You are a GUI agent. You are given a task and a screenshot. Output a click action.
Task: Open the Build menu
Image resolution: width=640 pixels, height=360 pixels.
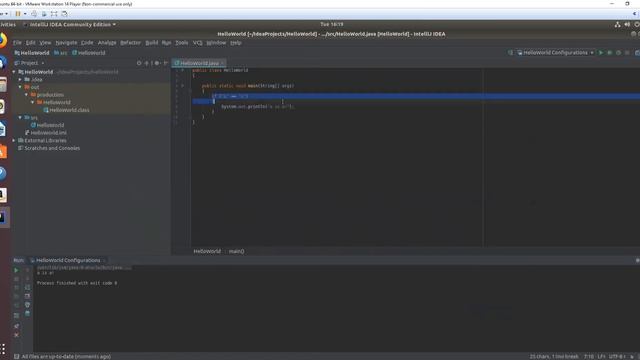coord(151,42)
